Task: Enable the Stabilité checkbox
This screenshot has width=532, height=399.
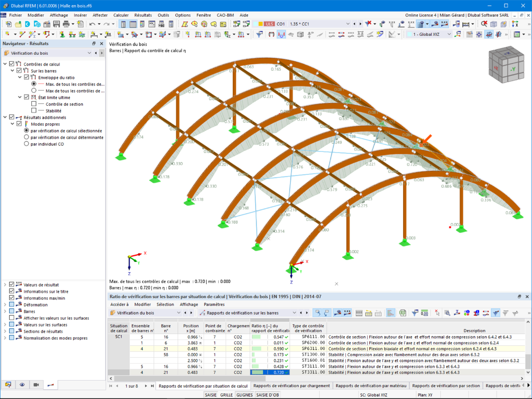Action: (34, 110)
